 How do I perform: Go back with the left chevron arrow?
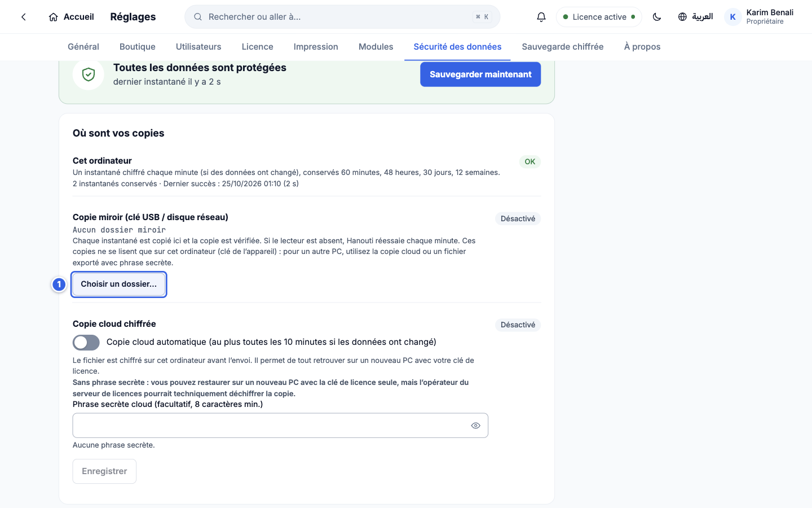[24, 17]
